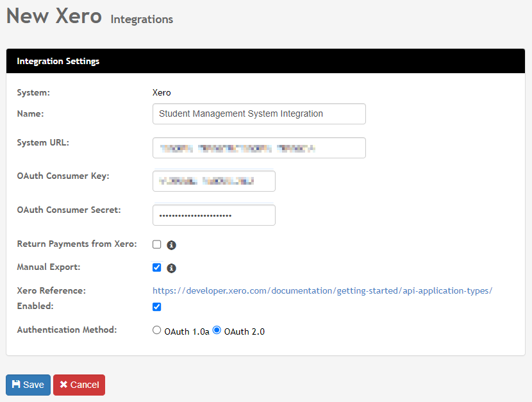Click the Authentication Method label

(x=67, y=330)
